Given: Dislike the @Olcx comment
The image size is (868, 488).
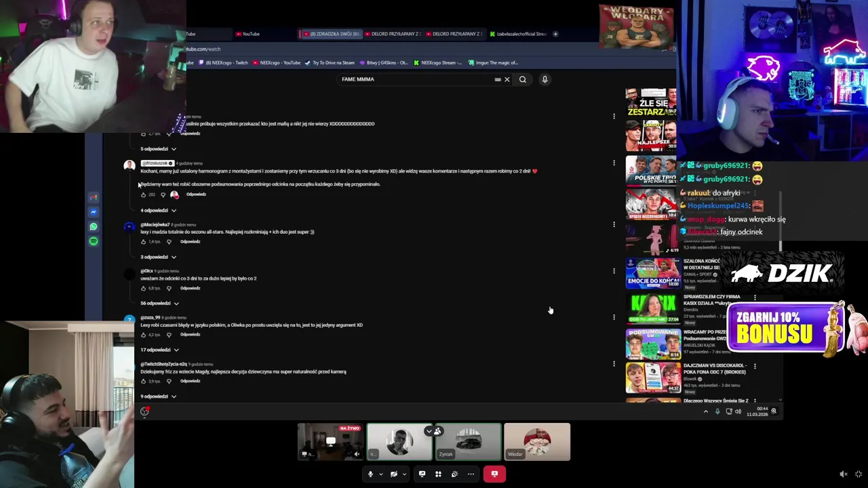Looking at the screenshot, I should pos(169,288).
